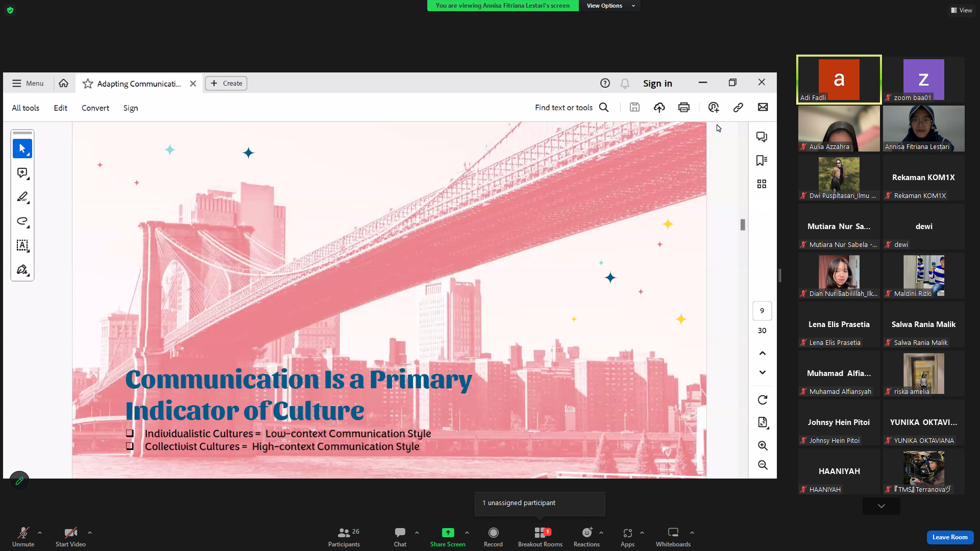
Task: Send the document by email
Action: pos(763,107)
